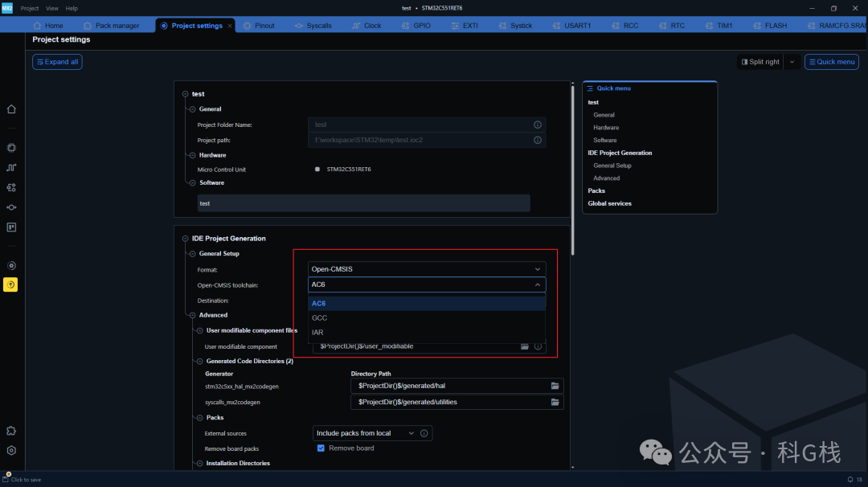The width and height of the screenshot is (868, 487).
Task: Open the Format dropdown showing Open-CMSIS
Action: click(426, 269)
